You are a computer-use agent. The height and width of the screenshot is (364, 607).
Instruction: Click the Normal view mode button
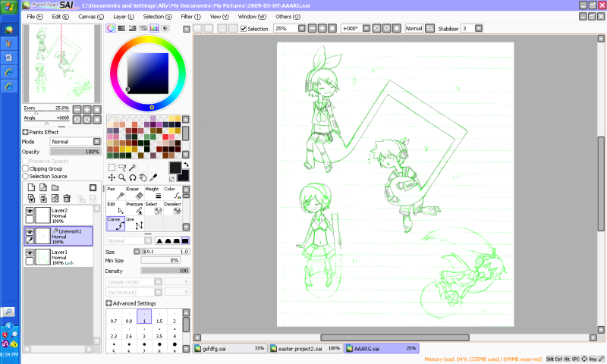414,28
